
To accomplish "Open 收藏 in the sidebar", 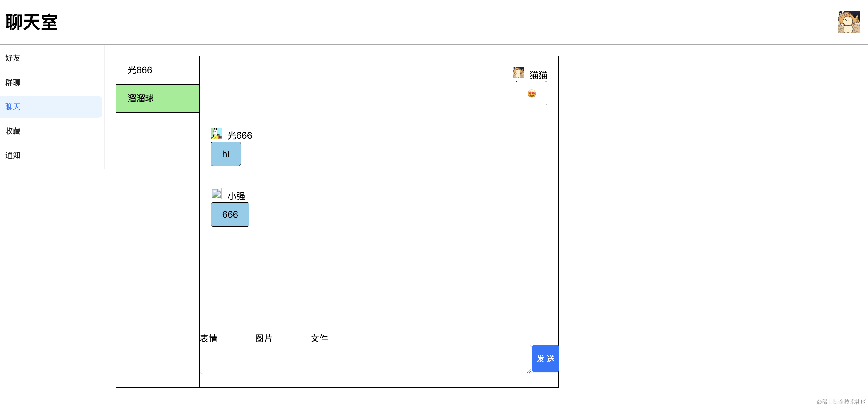I will tap(13, 131).
